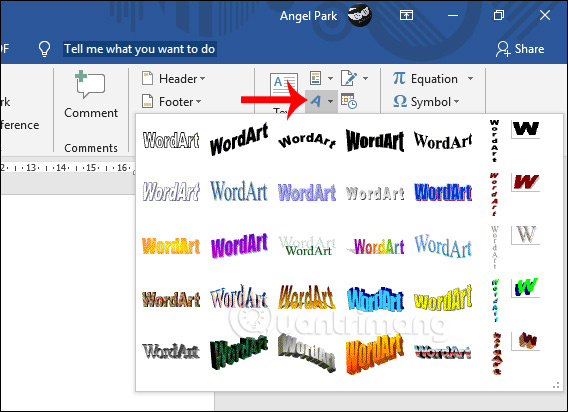Select the dark red vertical WordArt style
568x412 pixels.
click(494, 194)
